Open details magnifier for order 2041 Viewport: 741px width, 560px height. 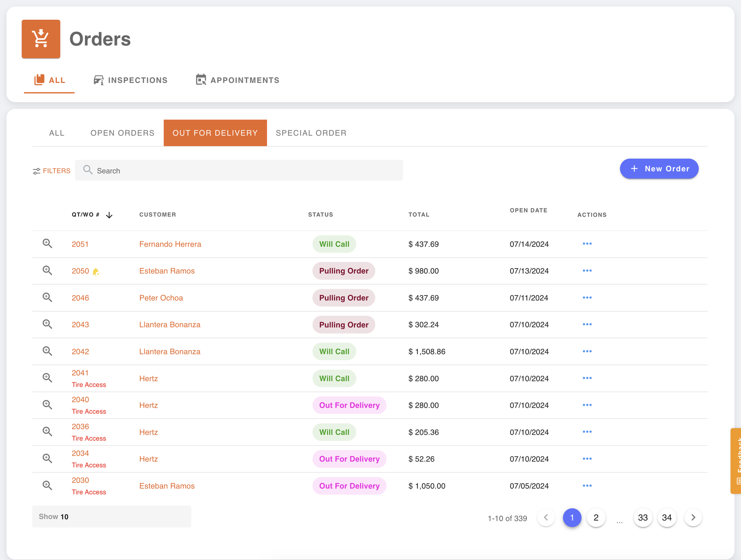tap(47, 378)
